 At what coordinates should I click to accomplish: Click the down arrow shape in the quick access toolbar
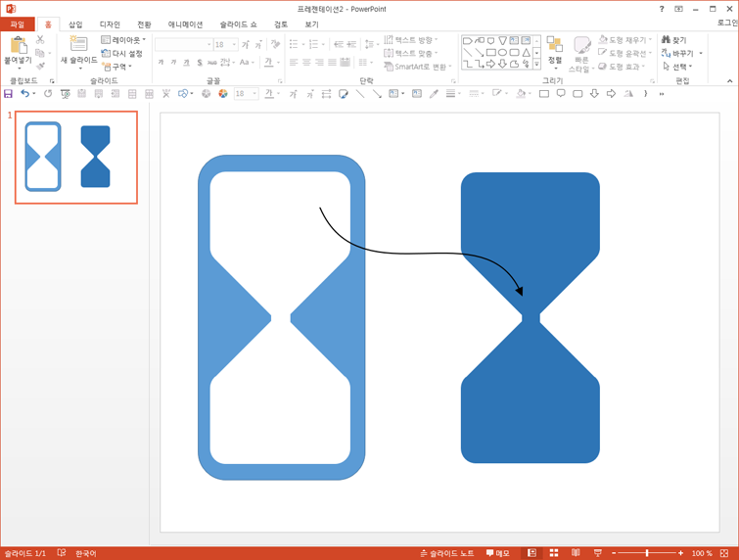594,94
